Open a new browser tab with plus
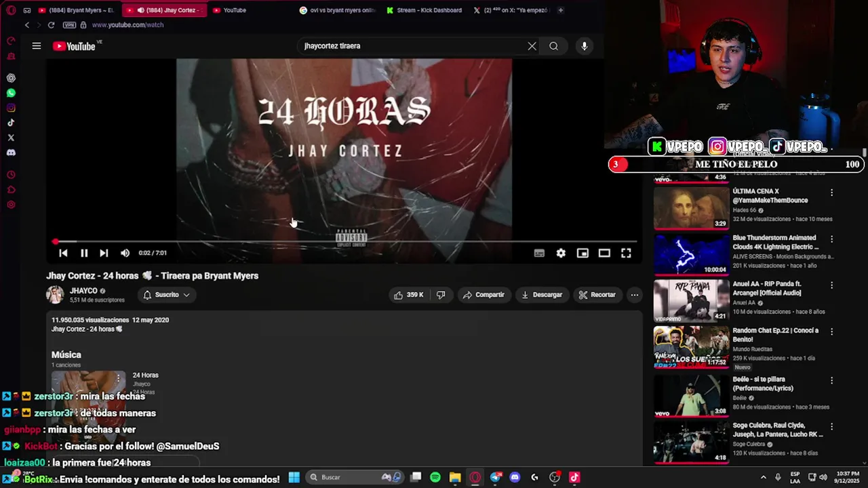868x488 pixels. pyautogui.click(x=561, y=10)
